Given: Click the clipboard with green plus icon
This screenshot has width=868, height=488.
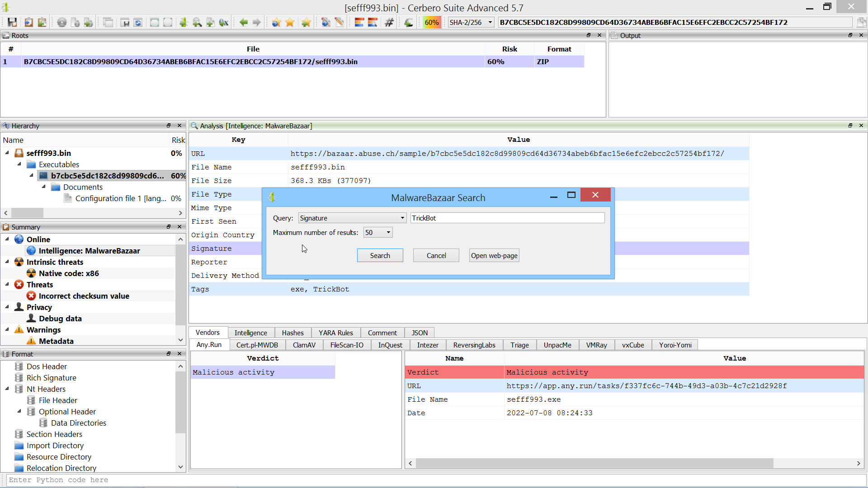Looking at the screenshot, I should pyautogui.click(x=42, y=22).
